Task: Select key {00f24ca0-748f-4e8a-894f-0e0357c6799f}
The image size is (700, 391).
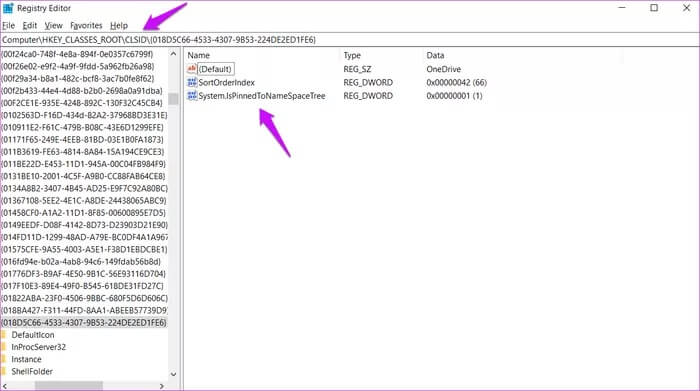Action: pos(77,54)
